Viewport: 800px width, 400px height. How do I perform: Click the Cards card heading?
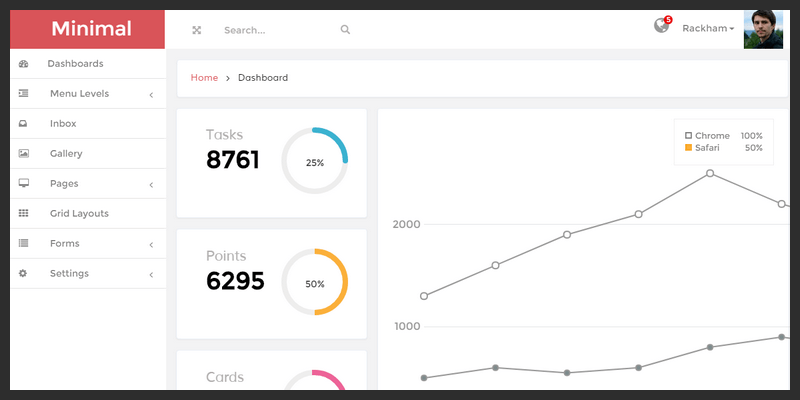[x=224, y=377]
